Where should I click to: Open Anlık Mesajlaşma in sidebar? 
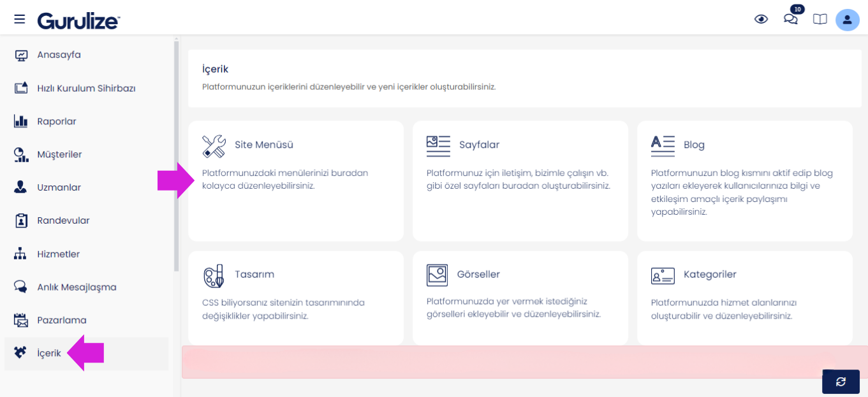pyautogui.click(x=77, y=287)
